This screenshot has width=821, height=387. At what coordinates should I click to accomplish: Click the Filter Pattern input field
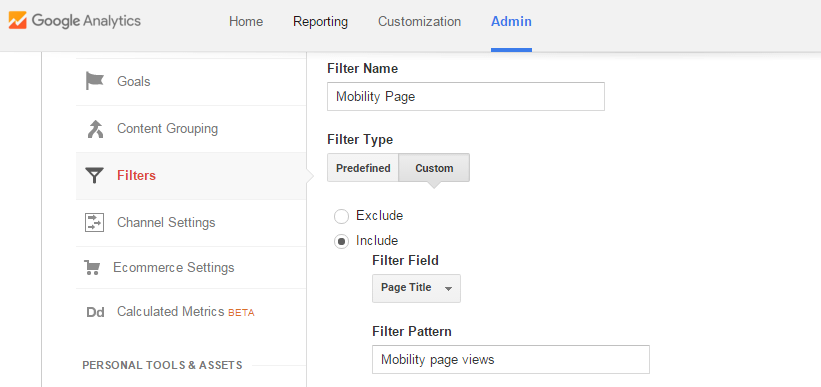point(511,359)
